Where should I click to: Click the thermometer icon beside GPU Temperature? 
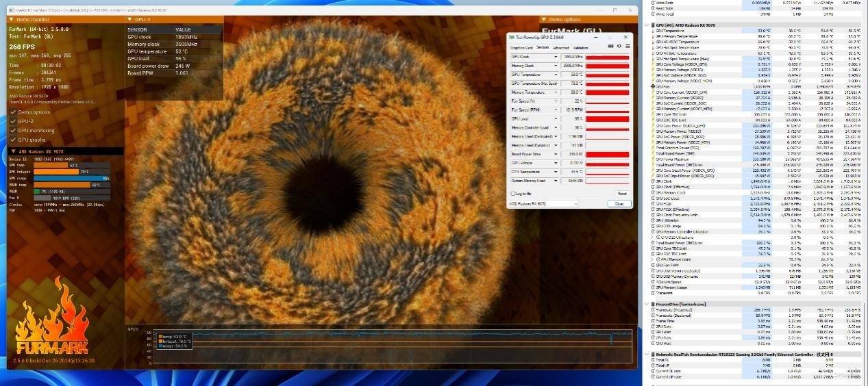pos(654,31)
